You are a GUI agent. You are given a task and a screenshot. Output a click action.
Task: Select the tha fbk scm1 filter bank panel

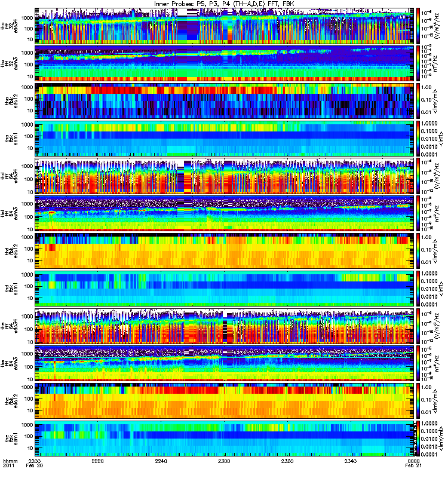tap(225, 139)
